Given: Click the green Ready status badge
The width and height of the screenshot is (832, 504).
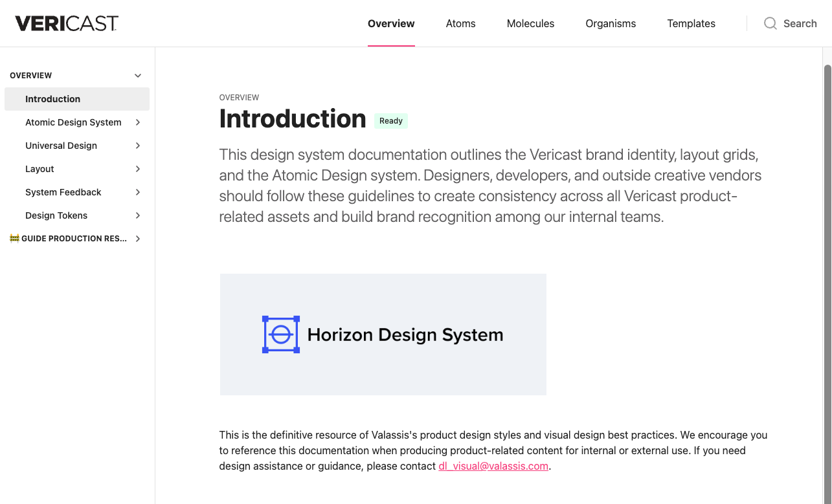Looking at the screenshot, I should (391, 121).
